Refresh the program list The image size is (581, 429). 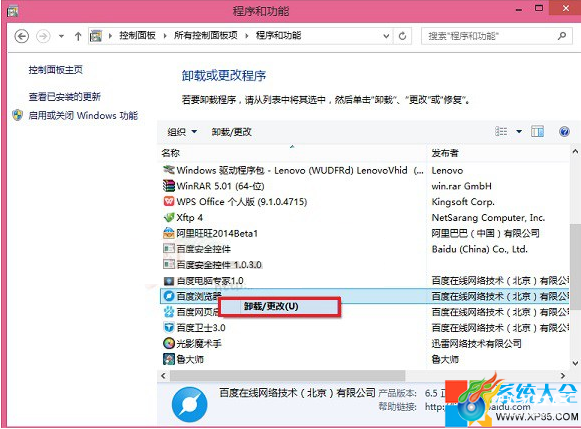coord(402,36)
